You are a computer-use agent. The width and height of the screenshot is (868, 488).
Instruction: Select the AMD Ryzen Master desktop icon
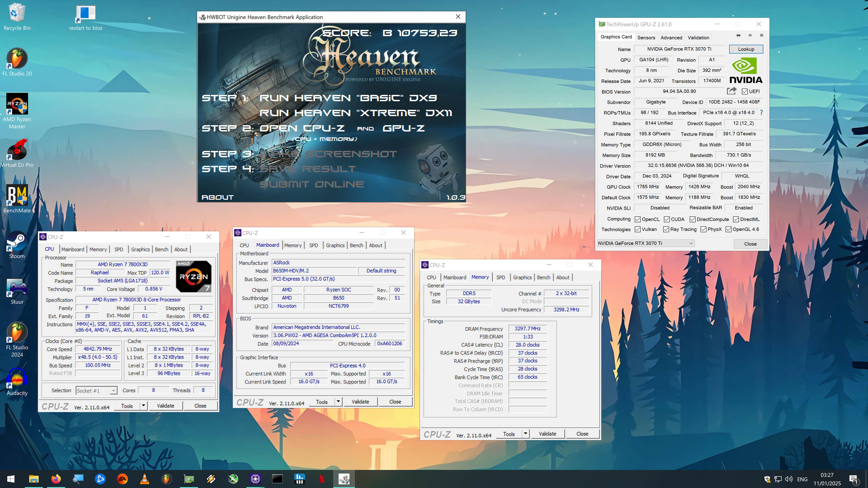[17, 111]
